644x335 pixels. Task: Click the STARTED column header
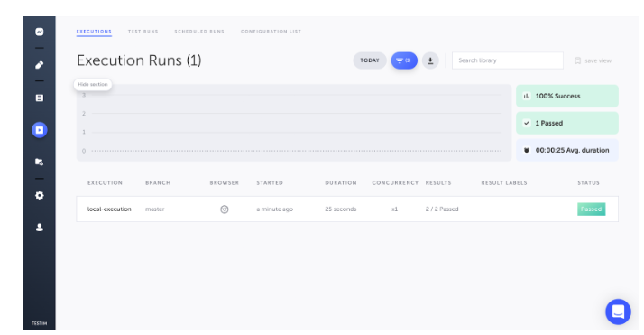(270, 183)
